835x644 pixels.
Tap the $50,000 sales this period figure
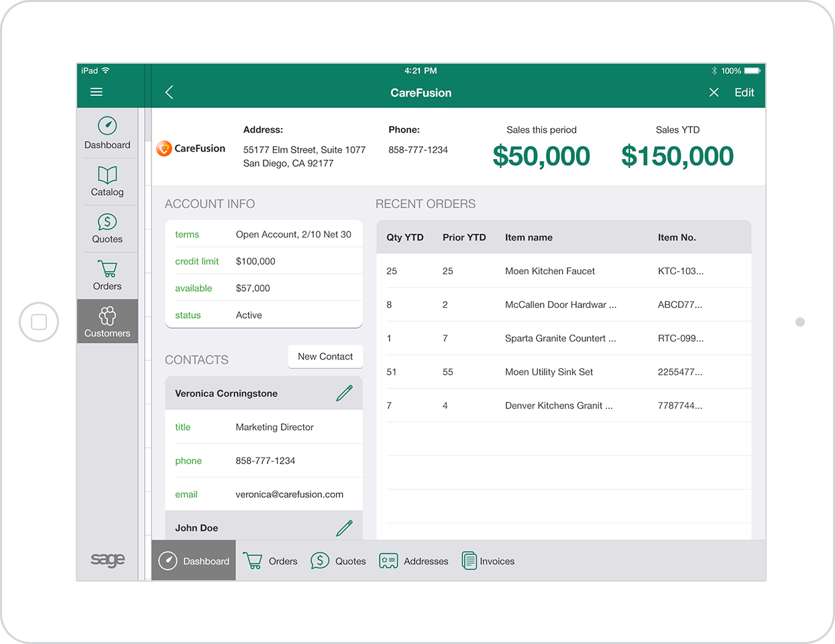point(541,156)
